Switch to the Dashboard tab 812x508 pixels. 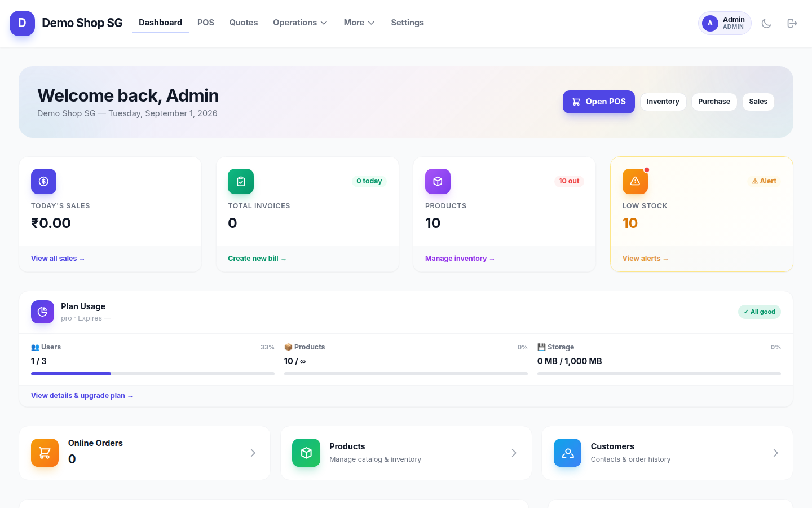tap(161, 23)
